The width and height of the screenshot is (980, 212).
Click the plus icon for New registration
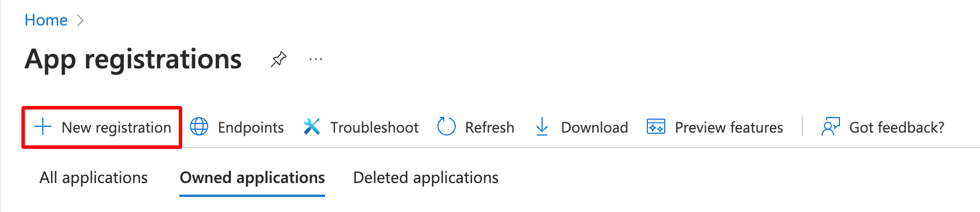(43, 127)
